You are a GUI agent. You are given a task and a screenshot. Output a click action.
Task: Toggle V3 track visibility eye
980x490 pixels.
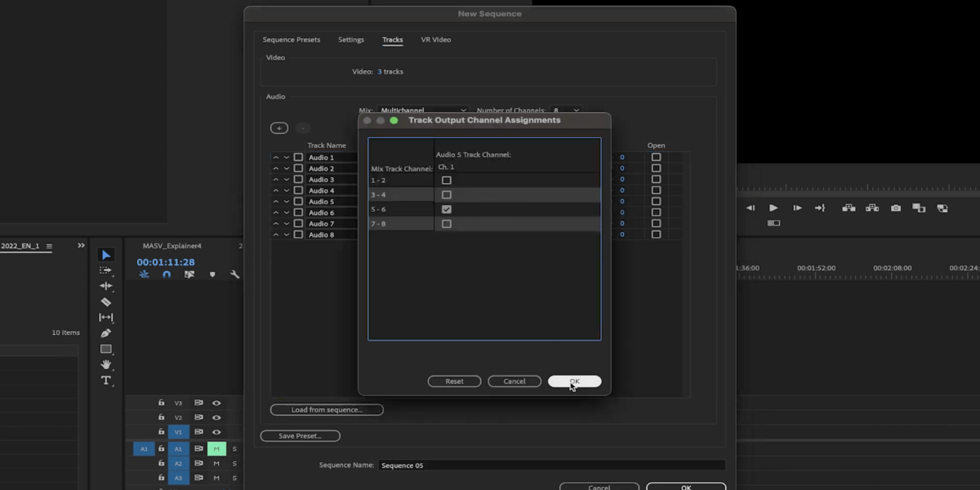pos(216,403)
